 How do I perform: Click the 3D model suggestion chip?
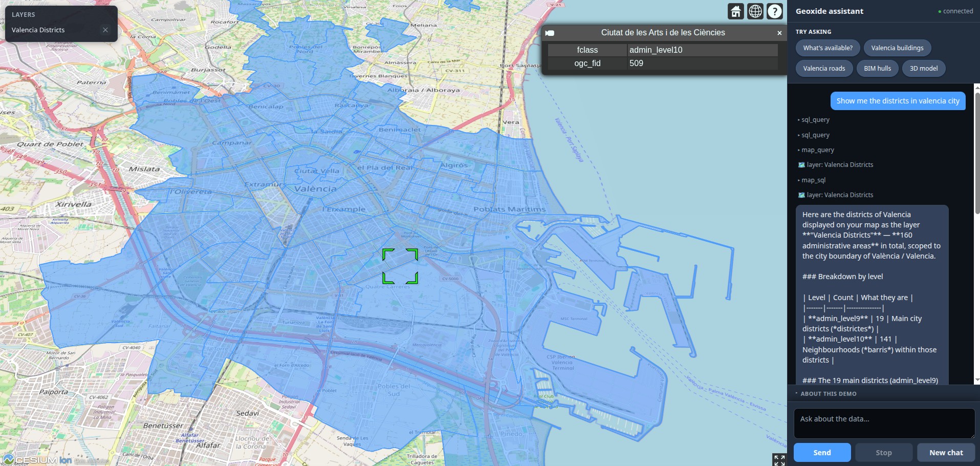pyautogui.click(x=923, y=69)
